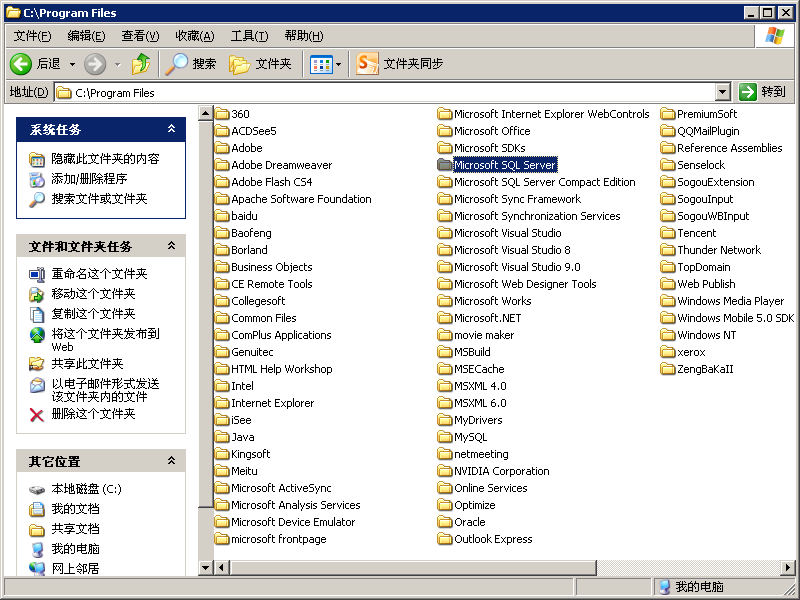Collapse the System Tasks panel
800x600 pixels.
click(171, 129)
